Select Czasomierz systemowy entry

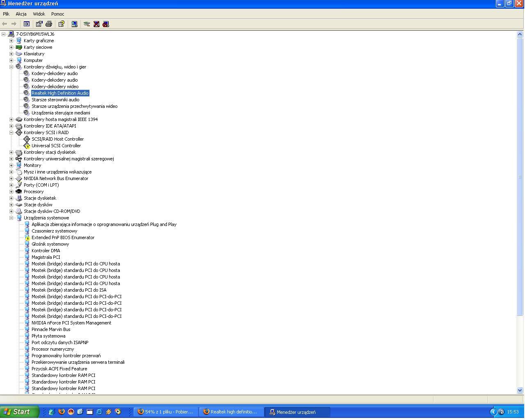[55, 231]
